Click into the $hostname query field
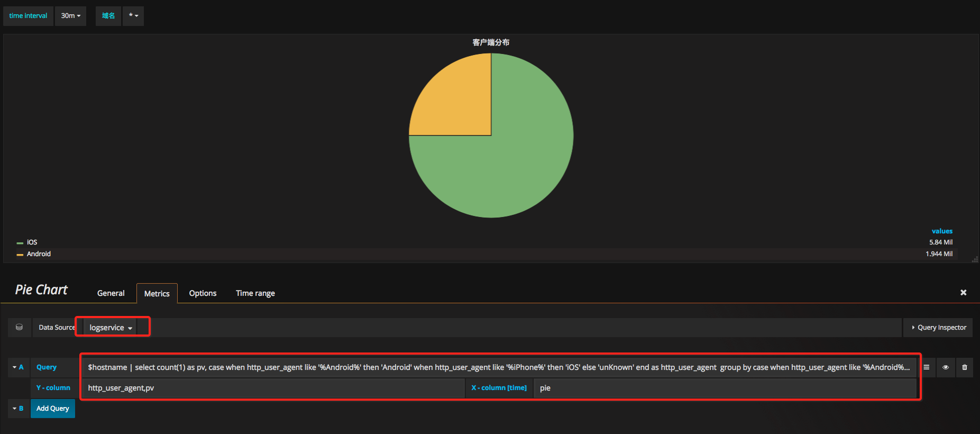980x434 pixels. (x=499, y=367)
